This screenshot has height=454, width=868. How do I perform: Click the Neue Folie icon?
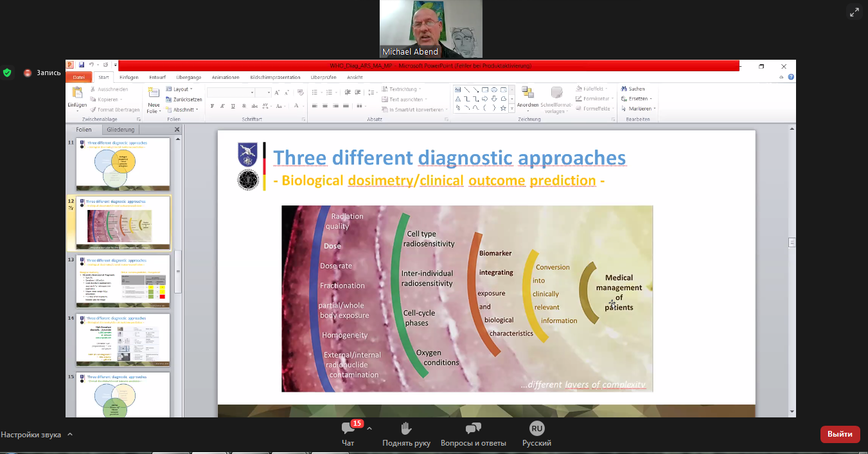154,94
